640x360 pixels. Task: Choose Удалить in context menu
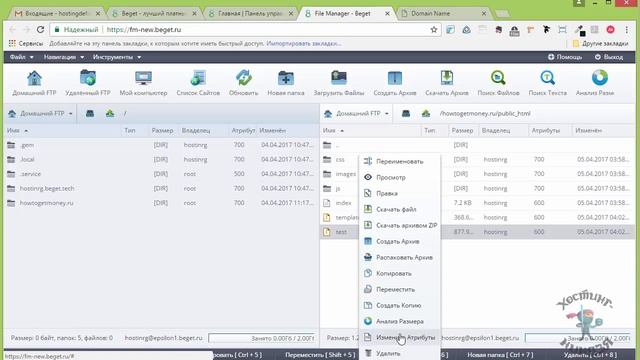[x=400, y=353]
